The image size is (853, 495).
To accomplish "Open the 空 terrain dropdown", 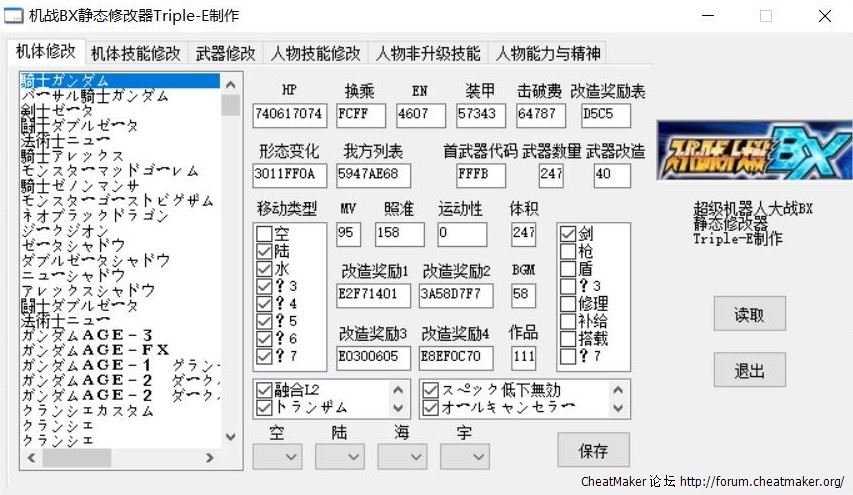I will point(276,456).
